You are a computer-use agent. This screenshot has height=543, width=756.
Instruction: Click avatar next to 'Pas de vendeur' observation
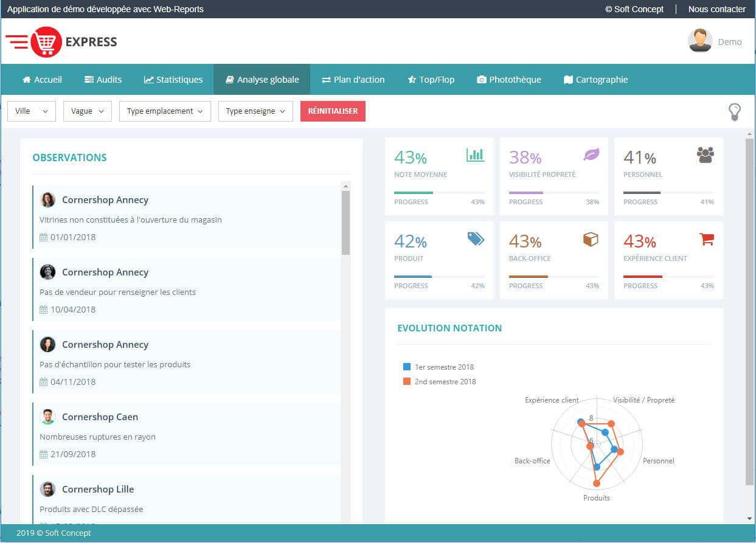click(47, 272)
